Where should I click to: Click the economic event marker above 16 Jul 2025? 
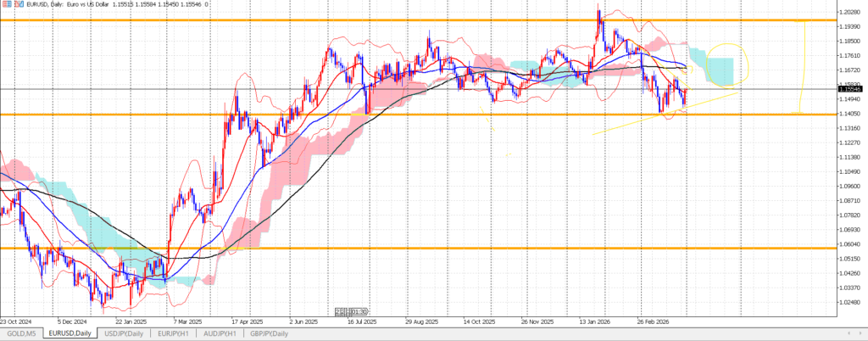click(339, 310)
